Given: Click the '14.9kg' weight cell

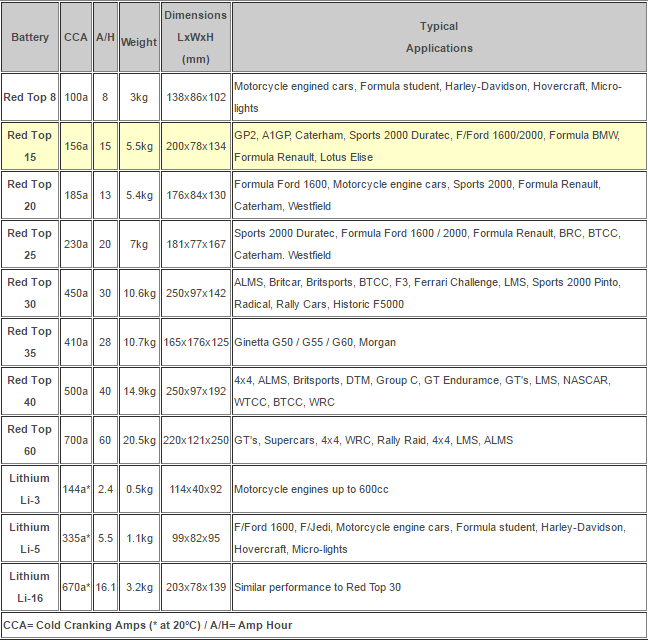Looking at the screenshot, I should 139,391.
